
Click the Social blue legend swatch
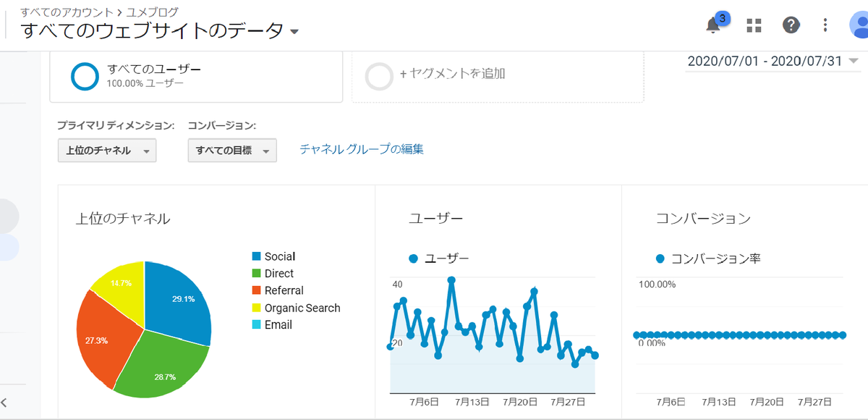click(x=257, y=256)
